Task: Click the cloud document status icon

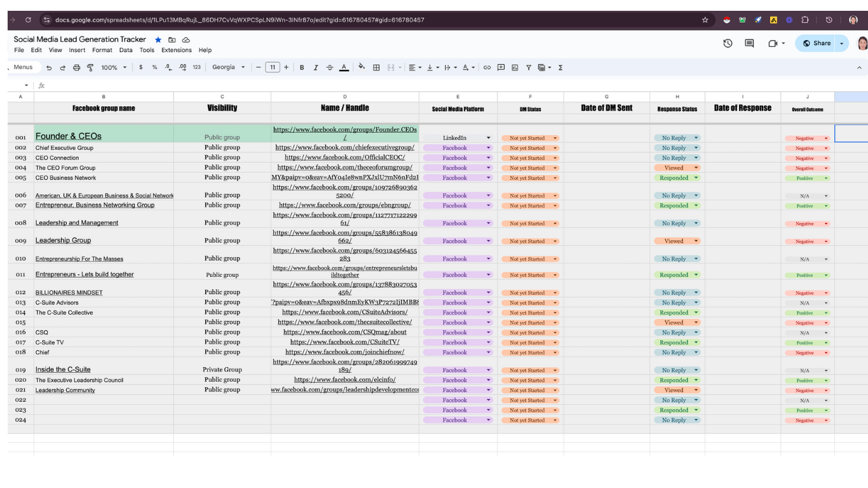Action: pyautogui.click(x=186, y=39)
